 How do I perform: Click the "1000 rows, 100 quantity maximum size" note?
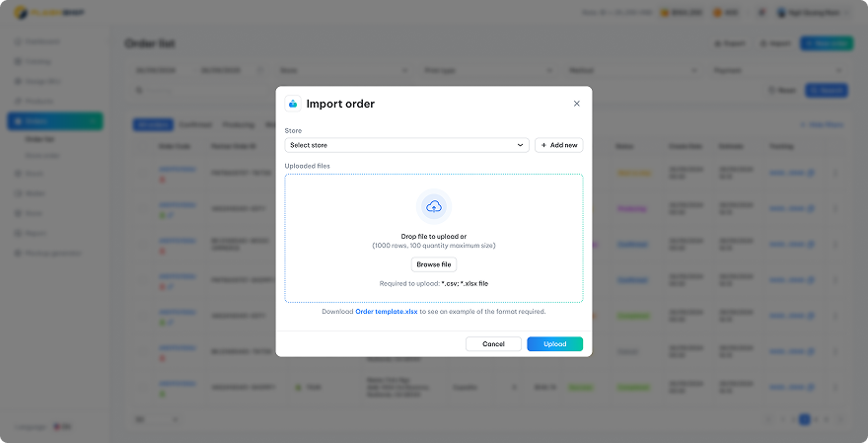pos(434,246)
